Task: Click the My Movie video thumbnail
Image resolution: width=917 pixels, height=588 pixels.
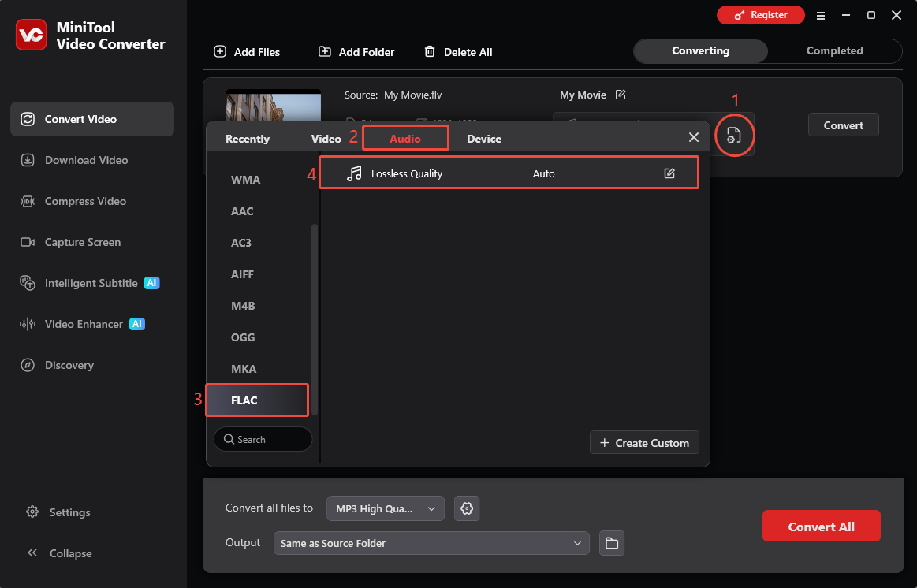Action: tap(274, 105)
